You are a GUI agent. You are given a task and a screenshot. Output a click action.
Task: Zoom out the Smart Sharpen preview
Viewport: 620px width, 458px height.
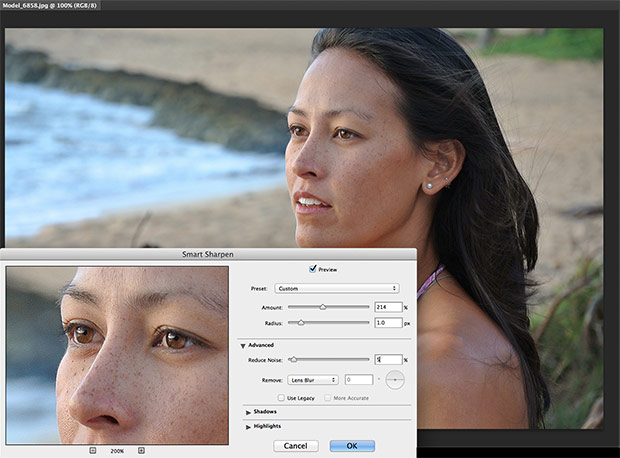93,451
